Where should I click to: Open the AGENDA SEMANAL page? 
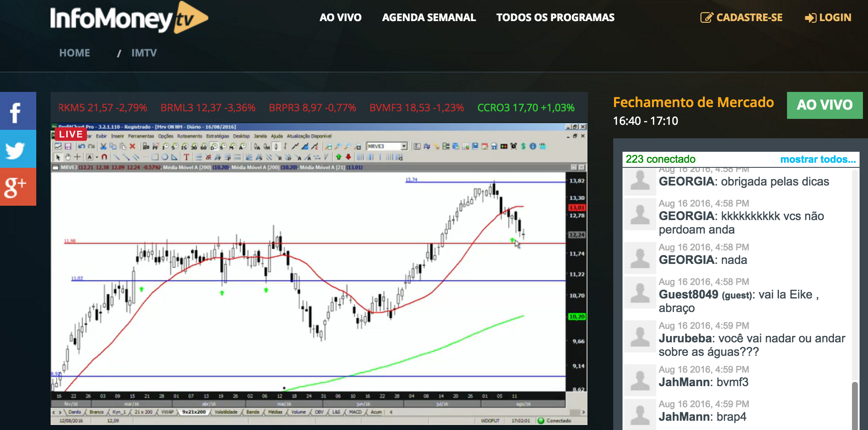coord(429,17)
